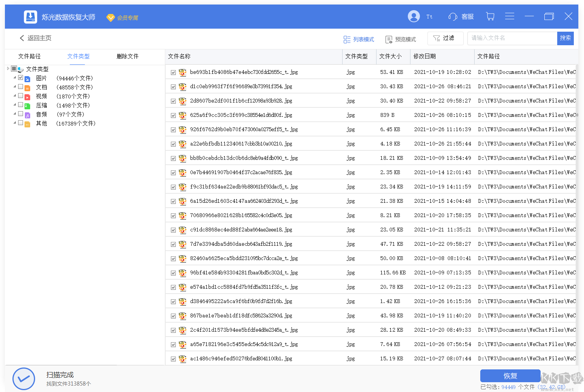Check the 文档 category checkbox
This screenshot has width=584, height=392.
click(21, 87)
